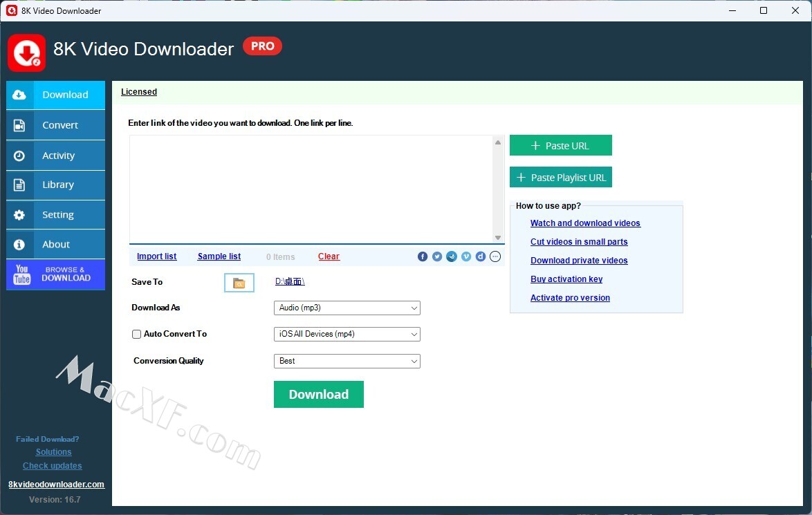This screenshot has height=515, width=812.
Task: Click the red PRO badge
Action: [263, 46]
